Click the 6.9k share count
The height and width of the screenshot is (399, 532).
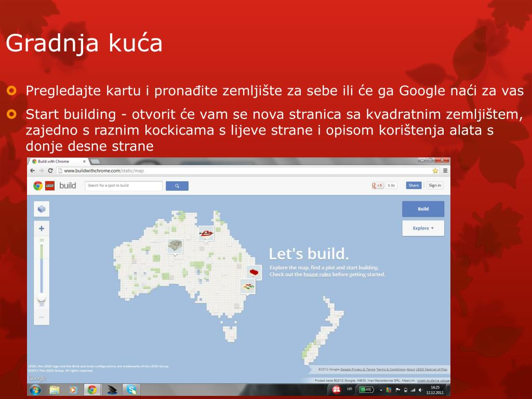[391, 185]
